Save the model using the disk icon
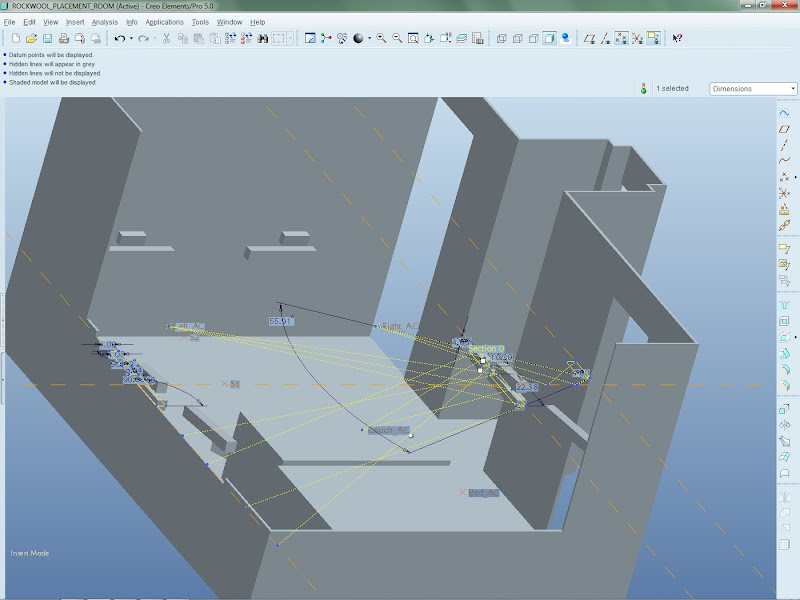The height and width of the screenshot is (600, 800). click(47, 38)
